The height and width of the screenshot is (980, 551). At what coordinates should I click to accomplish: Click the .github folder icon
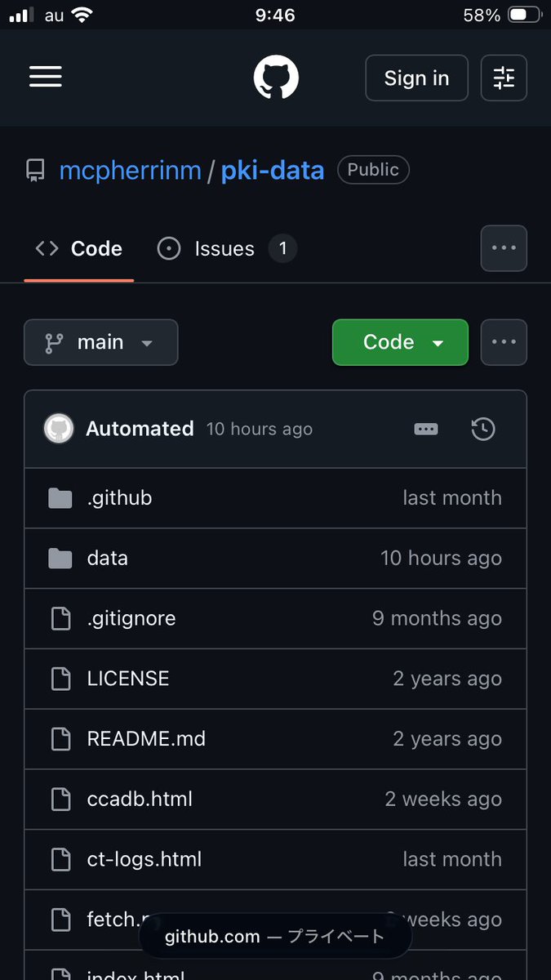(x=60, y=498)
